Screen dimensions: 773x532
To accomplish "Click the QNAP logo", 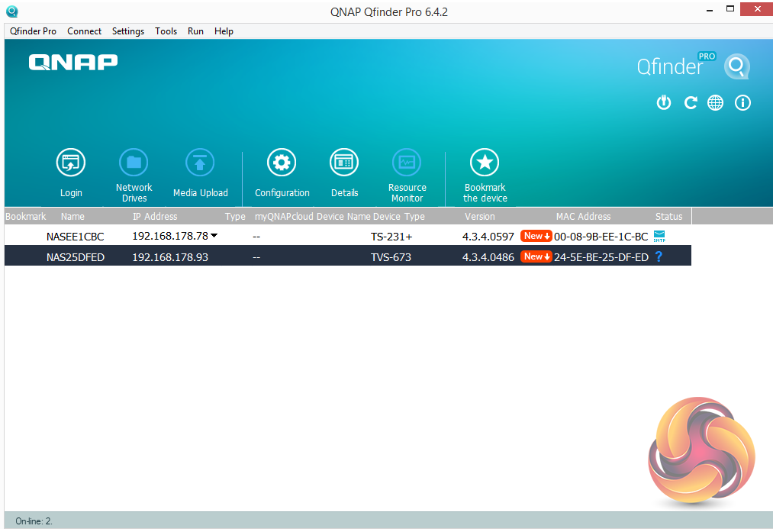I will (x=73, y=63).
